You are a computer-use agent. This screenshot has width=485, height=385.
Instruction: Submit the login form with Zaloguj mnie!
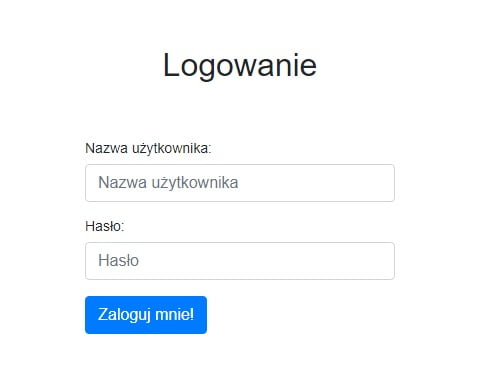[146, 315]
